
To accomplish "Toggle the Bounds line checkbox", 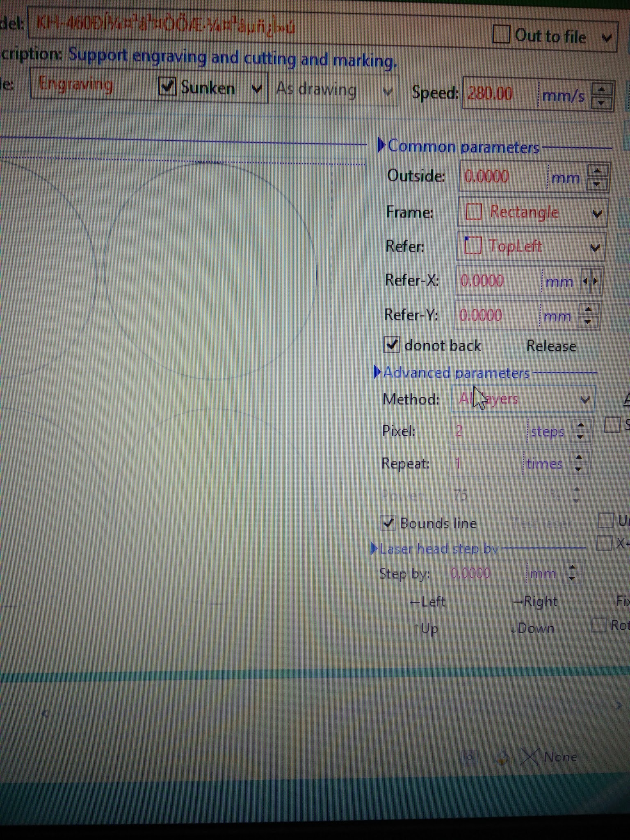I will tap(388, 523).
